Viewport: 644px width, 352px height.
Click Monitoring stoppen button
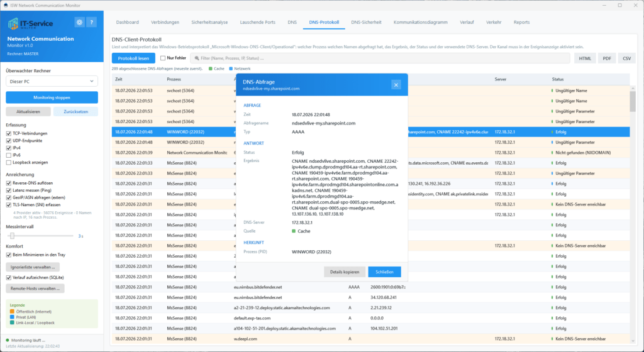[x=52, y=97]
